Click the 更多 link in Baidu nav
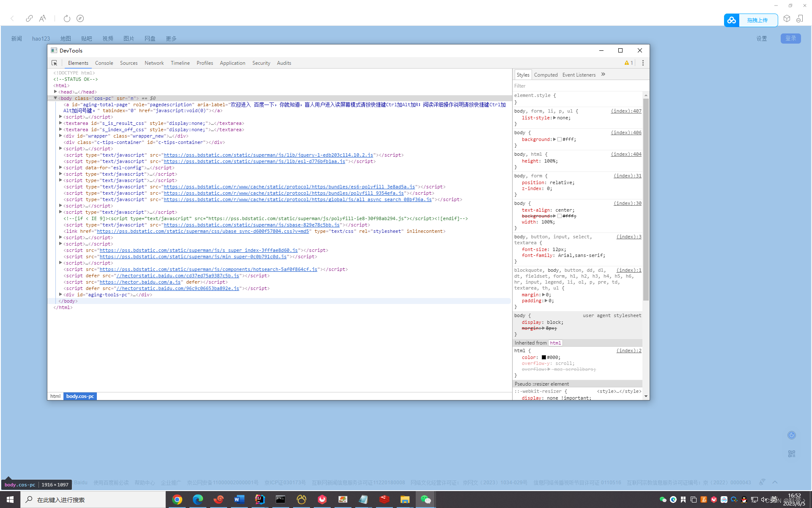The width and height of the screenshot is (812, 508). coord(171,39)
